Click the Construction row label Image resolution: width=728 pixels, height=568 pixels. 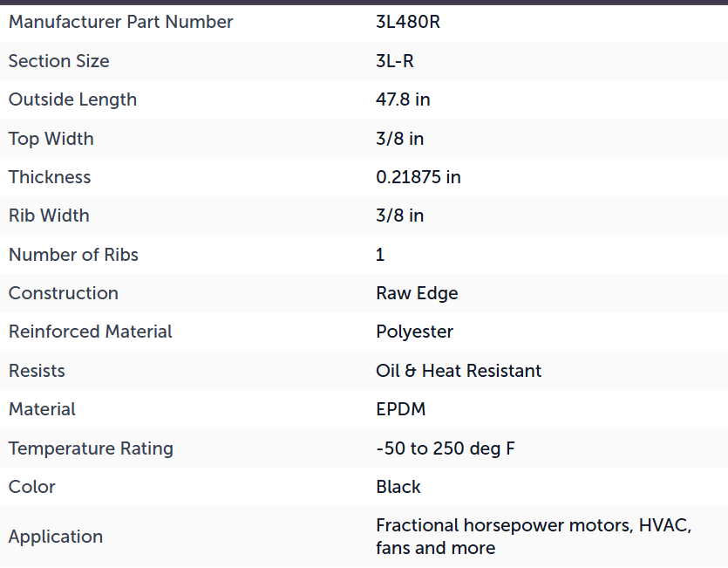click(x=64, y=293)
